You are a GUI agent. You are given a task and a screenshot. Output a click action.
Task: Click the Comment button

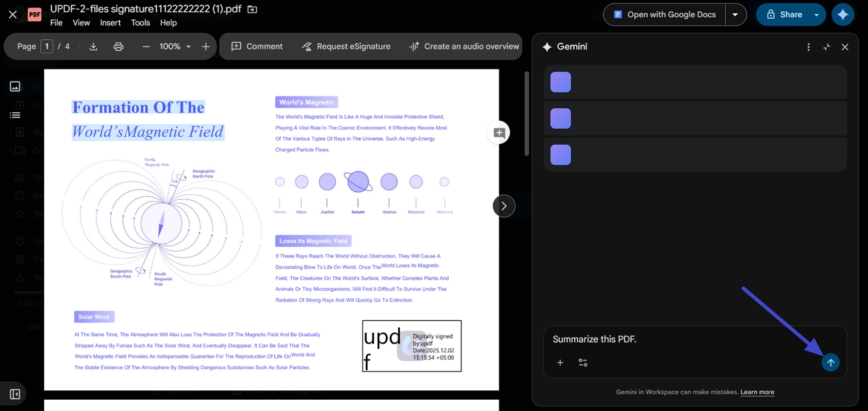257,47
